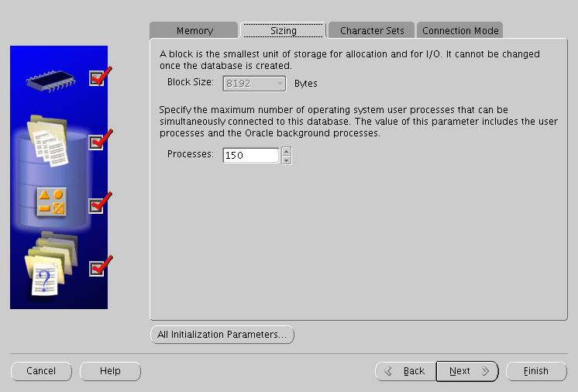
Task: Go to the Connection Mode tab
Action: pyautogui.click(x=460, y=30)
